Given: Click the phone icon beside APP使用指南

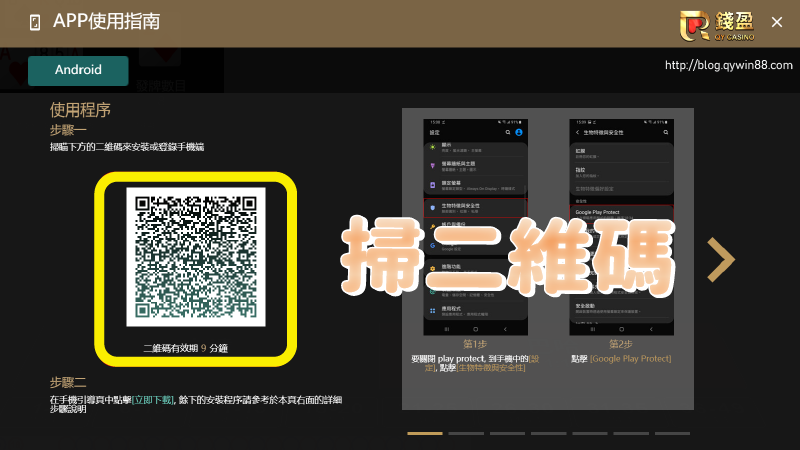Looking at the screenshot, I should [36, 22].
